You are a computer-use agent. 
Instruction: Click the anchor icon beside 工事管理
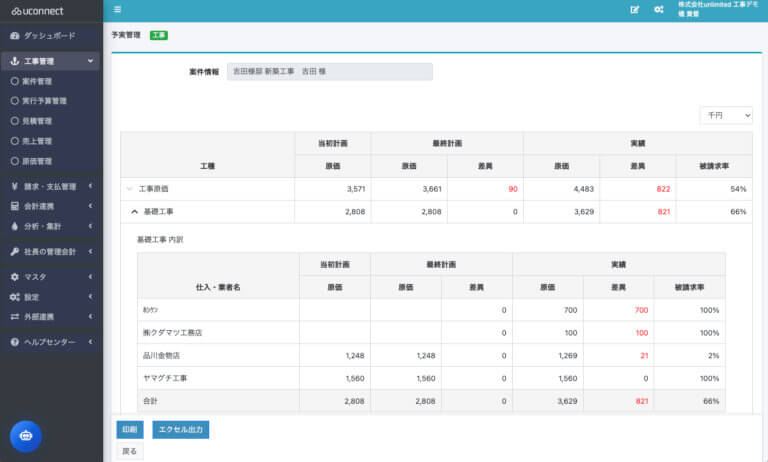pyautogui.click(x=15, y=61)
